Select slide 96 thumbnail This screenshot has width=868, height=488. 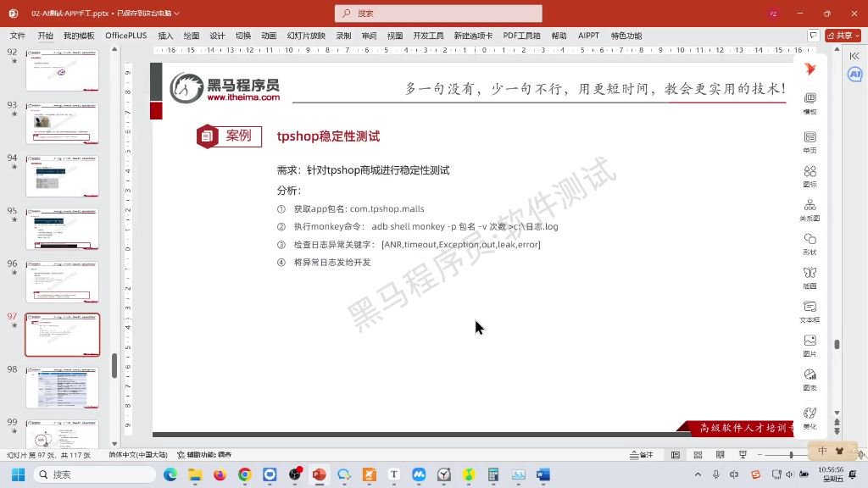[62, 281]
